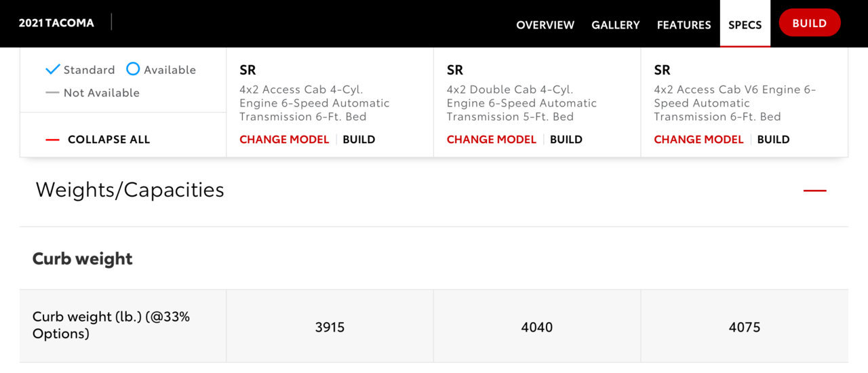868x373 pixels.
Task: Click the Weights/Capacities section heading
Action: click(130, 189)
